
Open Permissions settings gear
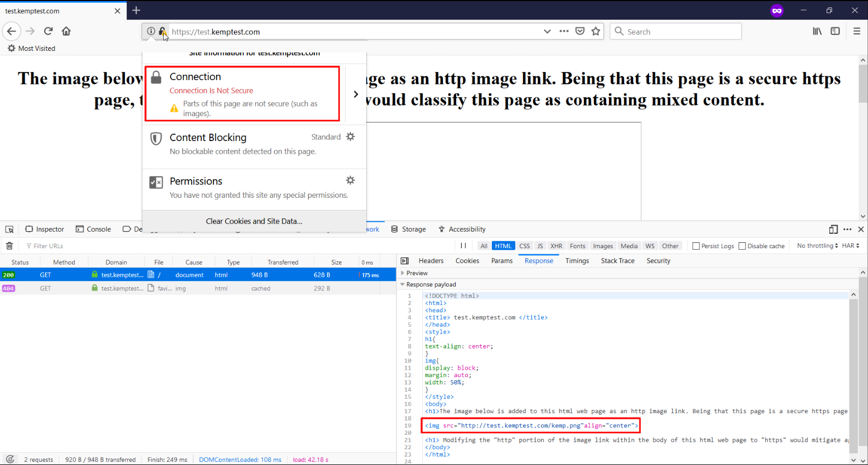click(350, 180)
